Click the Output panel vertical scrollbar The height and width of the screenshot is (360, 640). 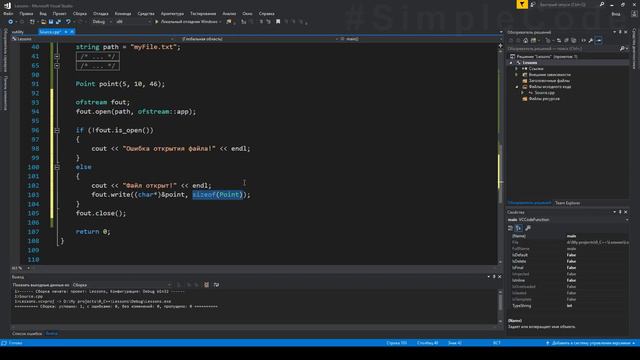tap(500, 306)
